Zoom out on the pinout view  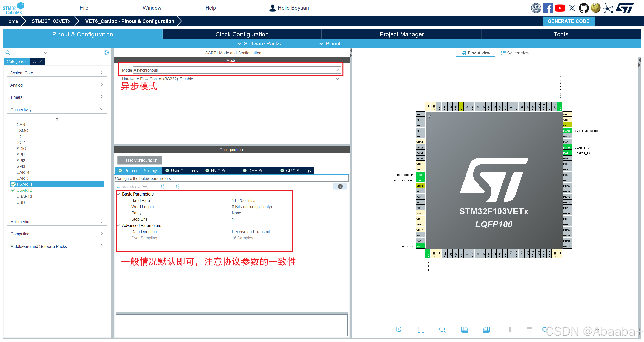442,330
